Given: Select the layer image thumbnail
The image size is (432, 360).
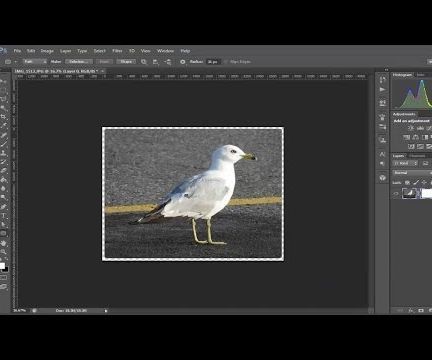Looking at the screenshot, I should point(409,193).
